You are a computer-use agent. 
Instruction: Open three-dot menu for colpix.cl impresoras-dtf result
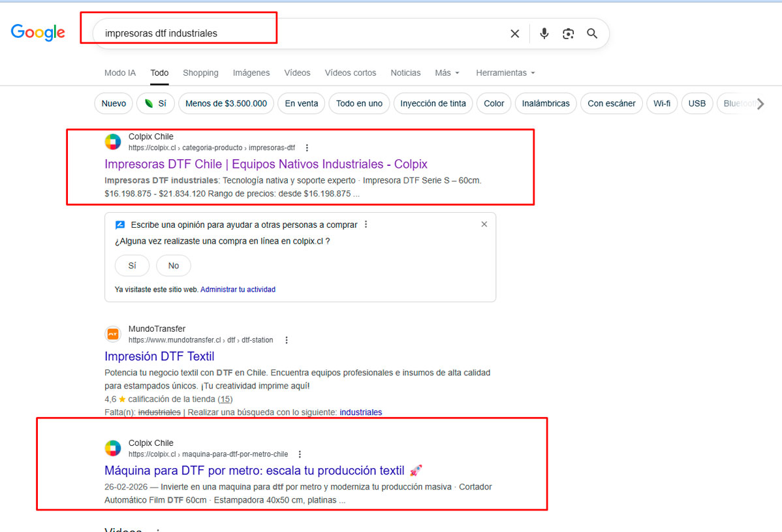point(307,148)
